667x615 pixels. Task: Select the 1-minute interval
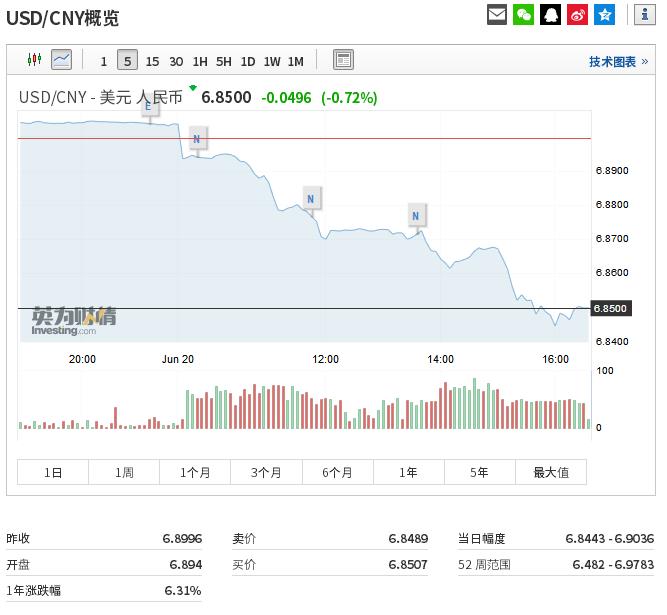pos(104,61)
